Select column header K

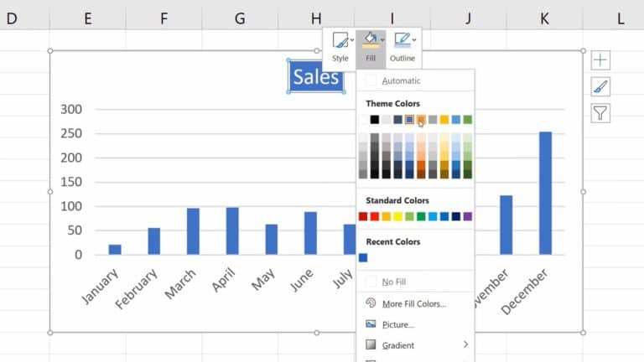[x=544, y=18]
